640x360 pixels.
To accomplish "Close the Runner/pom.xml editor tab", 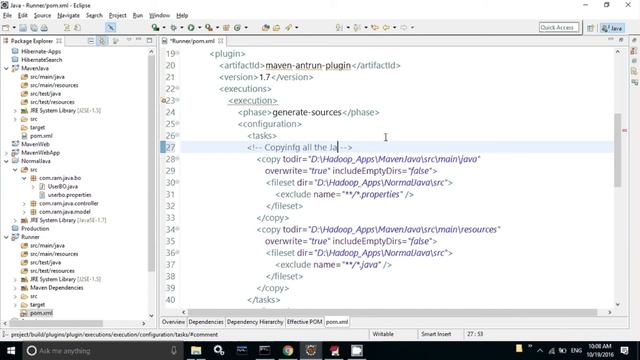I will 221,41.
